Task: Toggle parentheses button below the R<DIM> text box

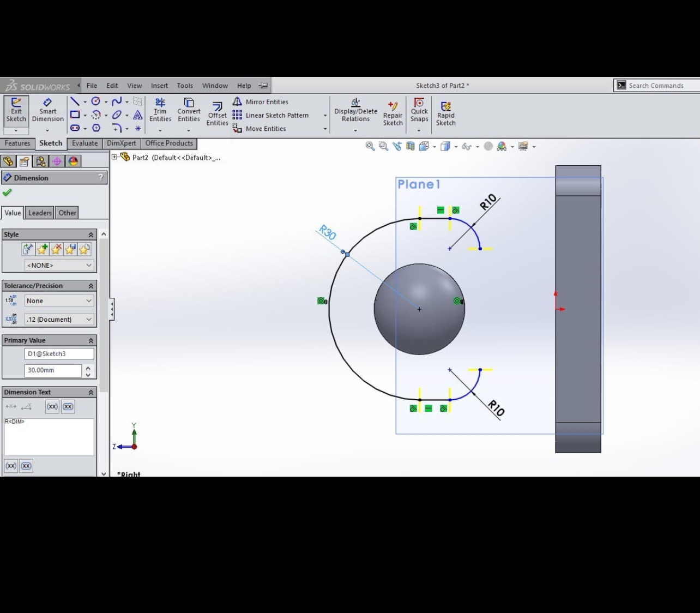Action: (x=10, y=466)
